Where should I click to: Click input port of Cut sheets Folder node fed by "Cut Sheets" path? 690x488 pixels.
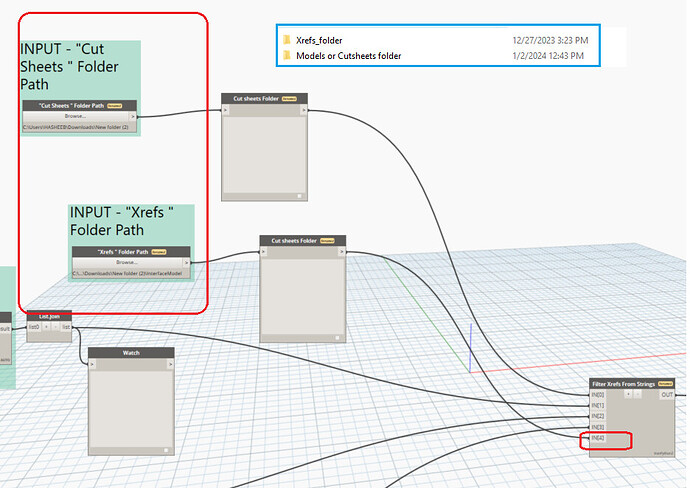tap(226, 110)
